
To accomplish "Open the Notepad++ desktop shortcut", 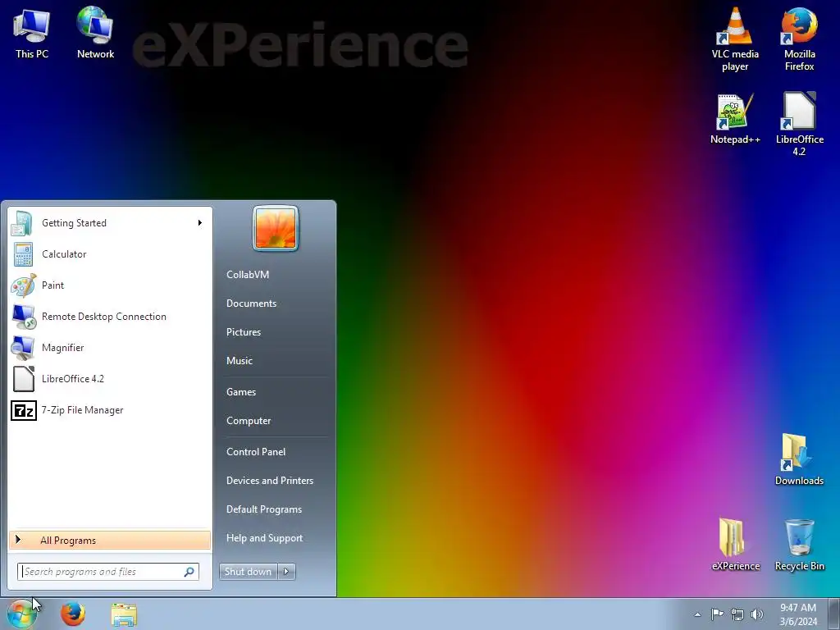I will point(735,119).
